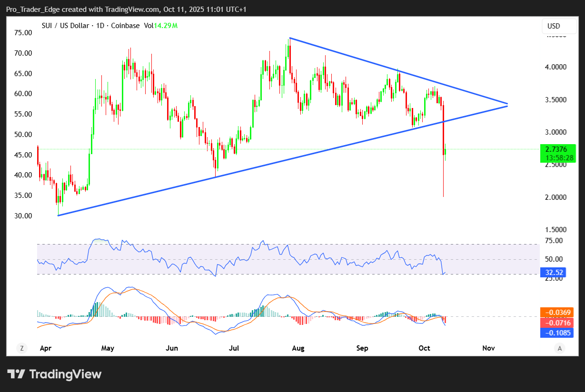Select the Nov label on the time axis
The image size is (585, 392).
[488, 348]
